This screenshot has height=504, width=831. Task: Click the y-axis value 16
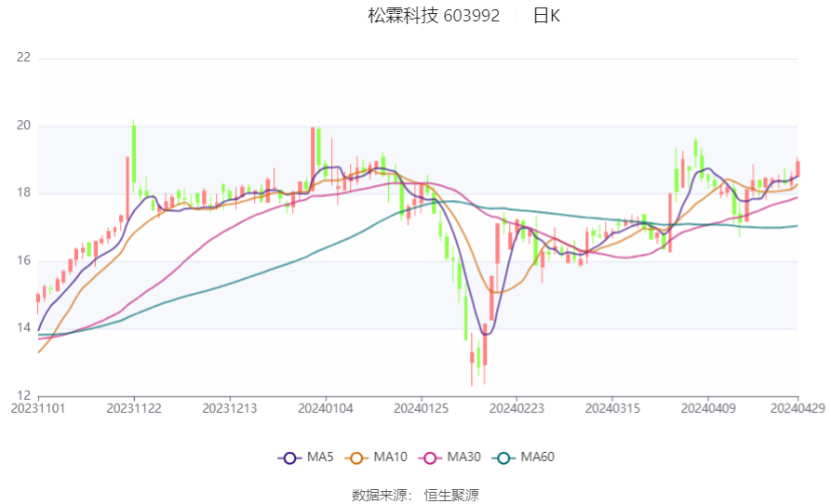click(x=24, y=260)
